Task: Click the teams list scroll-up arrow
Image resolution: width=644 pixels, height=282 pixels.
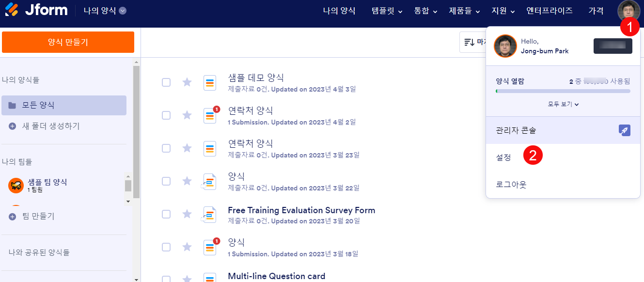Action: [128, 177]
